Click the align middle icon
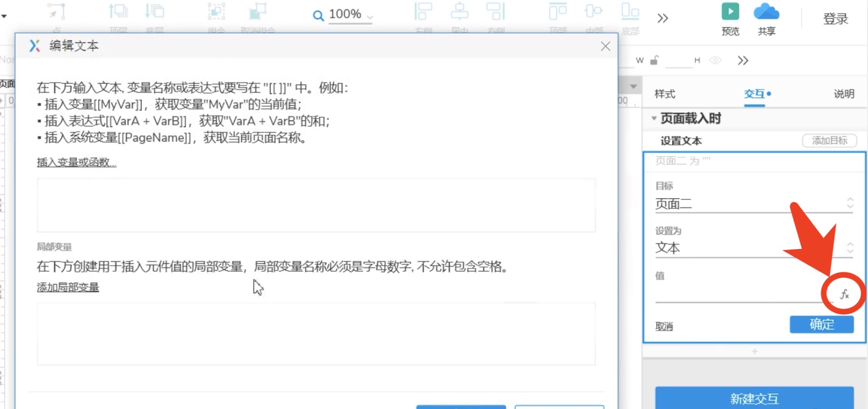The image size is (868, 409). coord(594,11)
